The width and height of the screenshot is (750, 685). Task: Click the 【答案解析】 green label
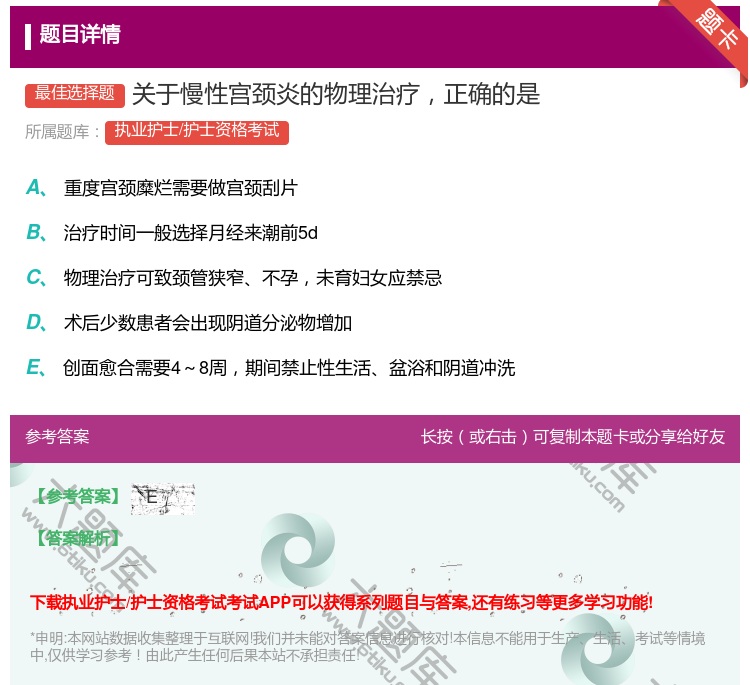coord(78,538)
